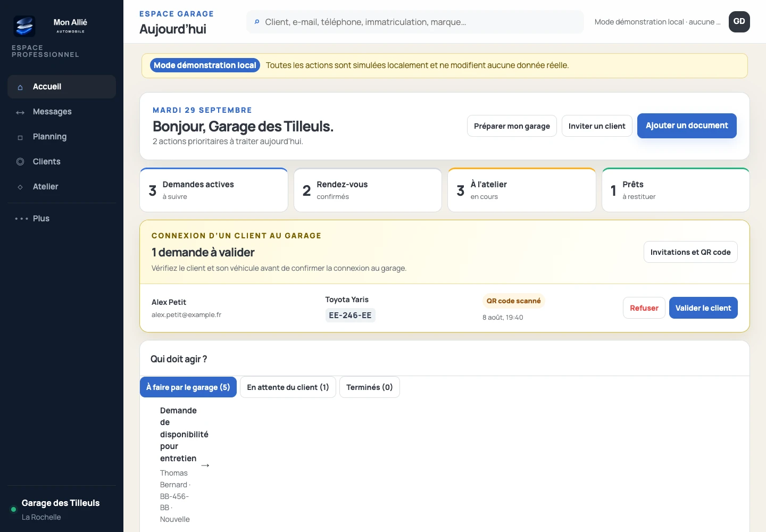Navigate to Clients
766x532 pixels.
click(62, 162)
